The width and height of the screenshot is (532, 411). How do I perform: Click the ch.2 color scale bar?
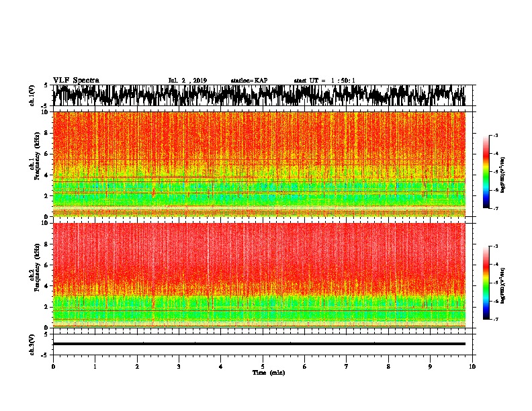coord(486,283)
